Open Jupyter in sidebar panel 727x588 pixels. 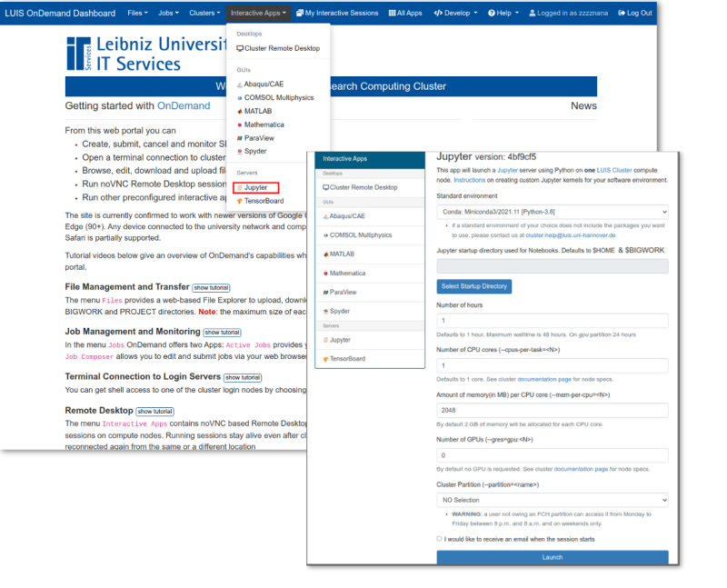(x=370, y=340)
